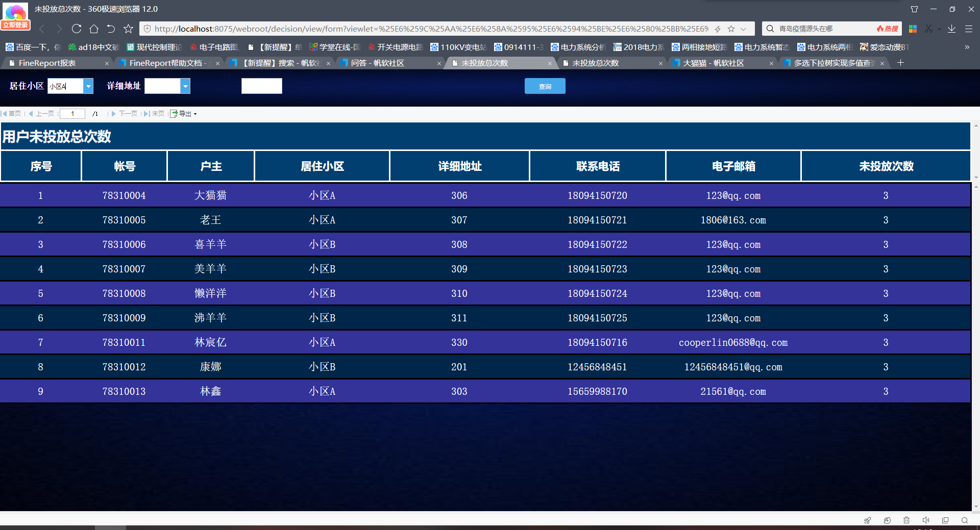Viewport: 980px width, 530px height.
Task: Click the scissors screenshot tool
Action: pos(928,29)
